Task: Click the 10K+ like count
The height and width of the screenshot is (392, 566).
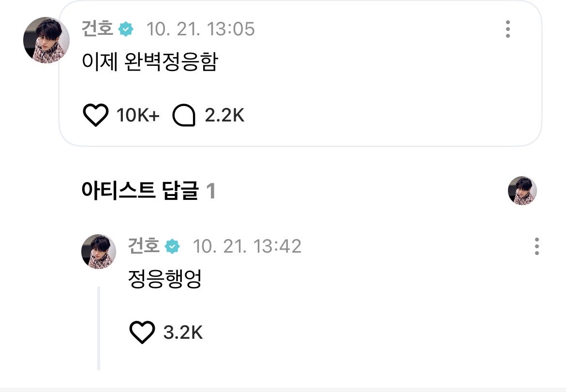Action: pos(137,116)
